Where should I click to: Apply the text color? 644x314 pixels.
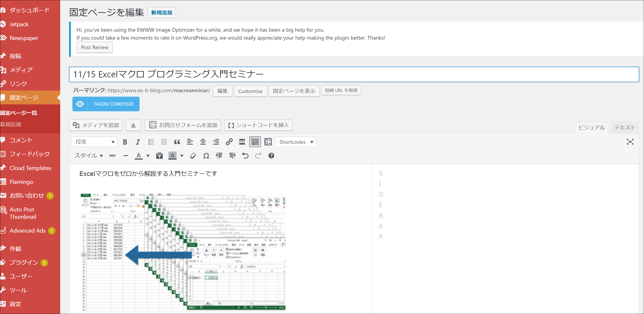click(x=139, y=156)
